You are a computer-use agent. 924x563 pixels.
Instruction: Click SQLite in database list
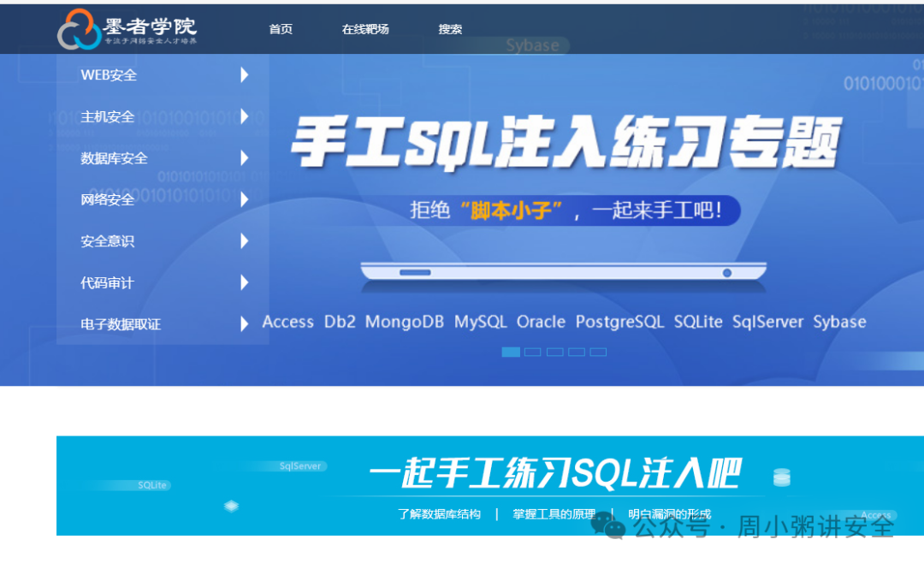point(698,322)
